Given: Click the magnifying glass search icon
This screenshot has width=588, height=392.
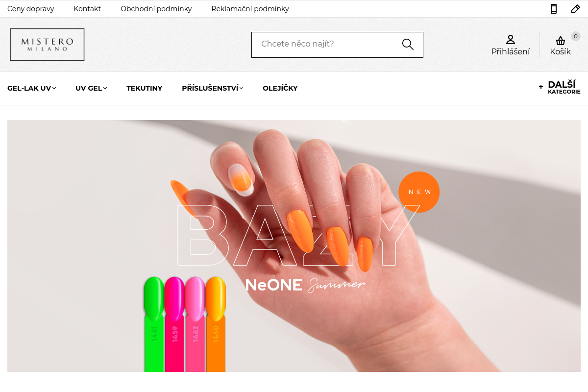Looking at the screenshot, I should point(408,45).
